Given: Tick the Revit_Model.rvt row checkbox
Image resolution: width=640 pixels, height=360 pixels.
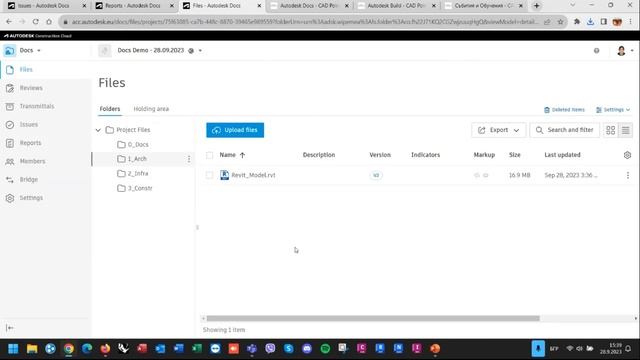Looking at the screenshot, I should [x=209, y=175].
